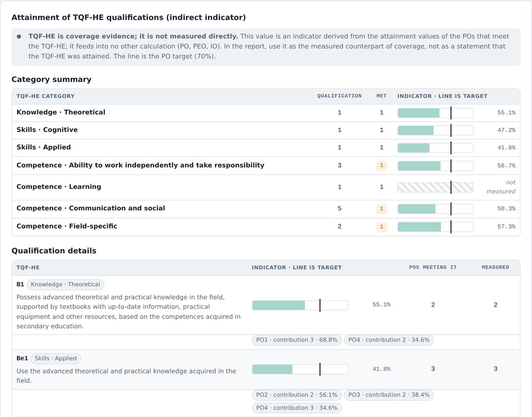Click the hatched Competence · Learning bar
This screenshot has width=532, height=417.
pyautogui.click(x=435, y=187)
